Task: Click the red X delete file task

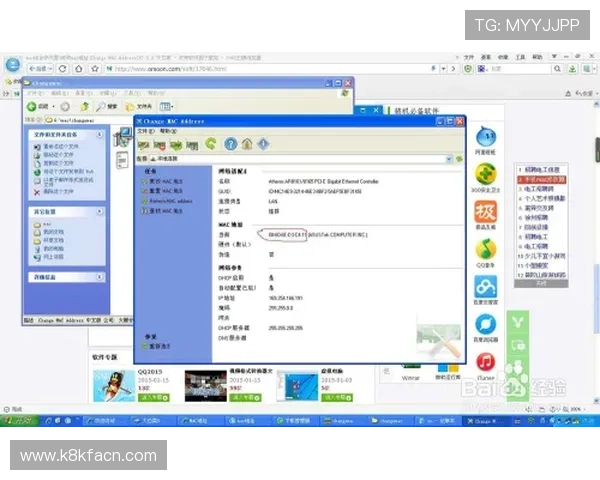Action: pos(53,192)
